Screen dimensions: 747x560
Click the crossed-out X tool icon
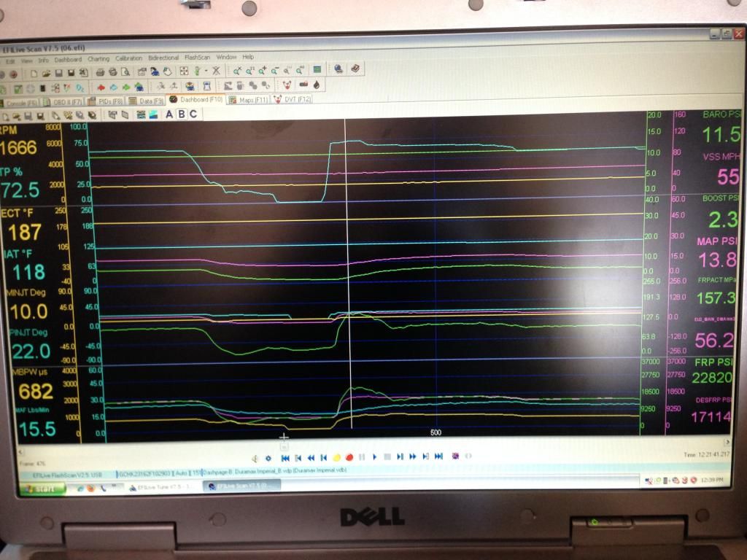tap(216, 71)
